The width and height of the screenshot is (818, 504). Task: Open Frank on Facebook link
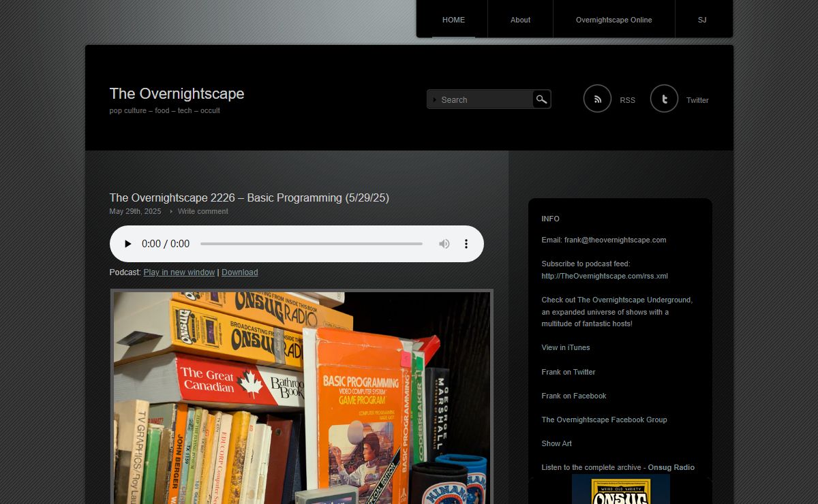click(x=574, y=396)
